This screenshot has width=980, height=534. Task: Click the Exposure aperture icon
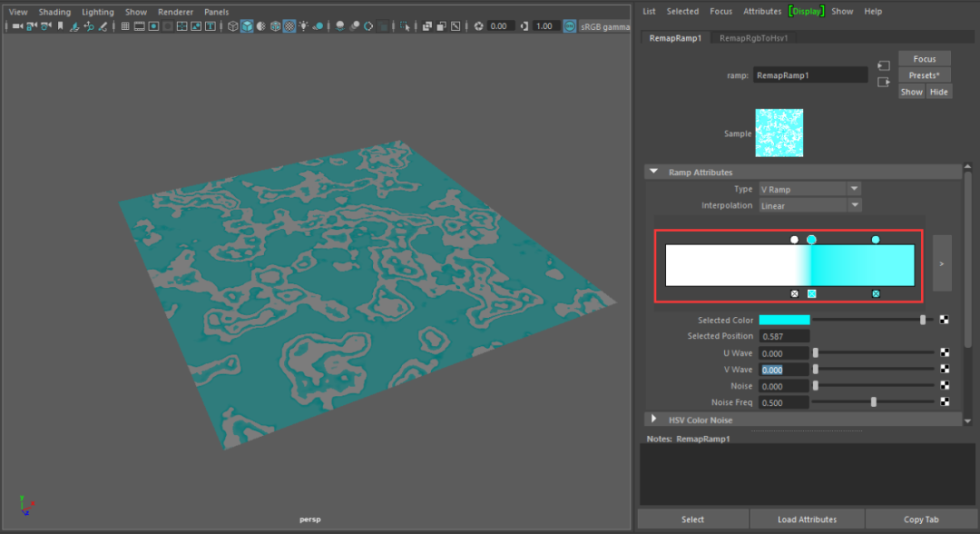[479, 26]
